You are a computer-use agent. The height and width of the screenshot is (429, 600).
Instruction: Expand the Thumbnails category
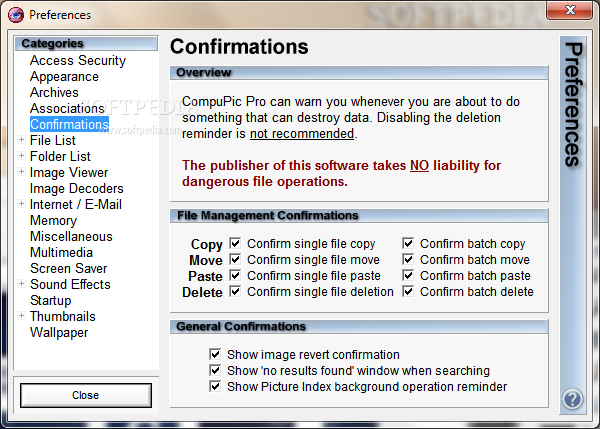coord(21,316)
